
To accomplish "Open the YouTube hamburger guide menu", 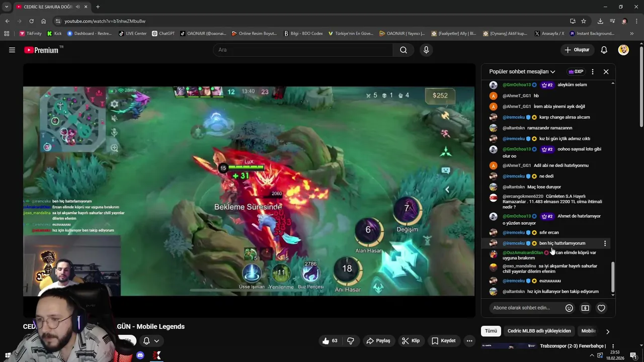I will tap(12, 50).
